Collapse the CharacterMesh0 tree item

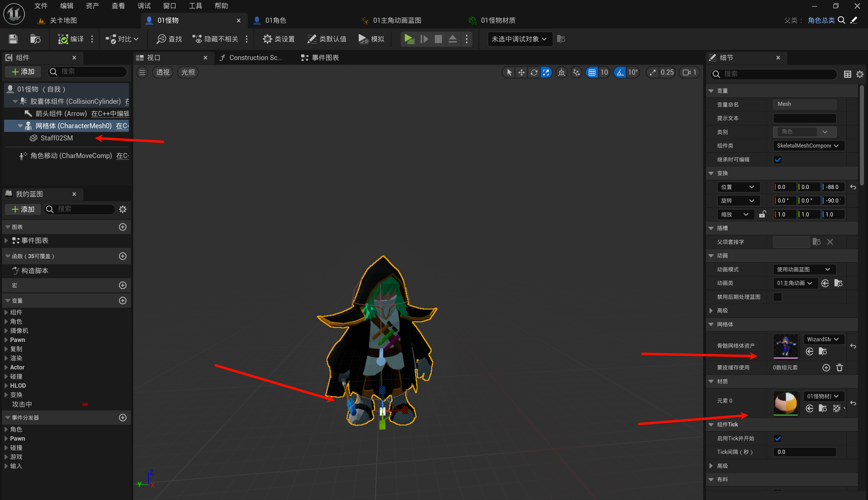point(20,126)
